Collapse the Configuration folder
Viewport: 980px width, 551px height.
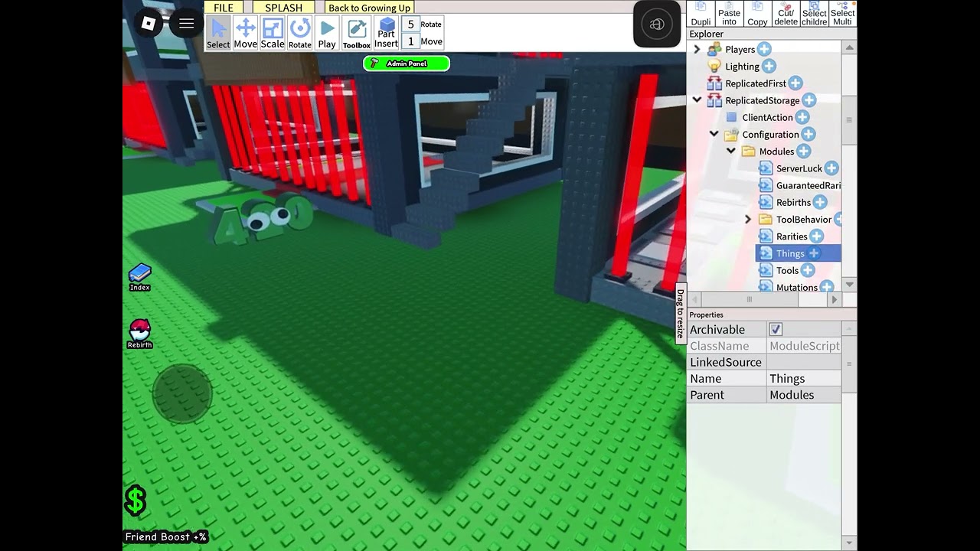pos(714,134)
